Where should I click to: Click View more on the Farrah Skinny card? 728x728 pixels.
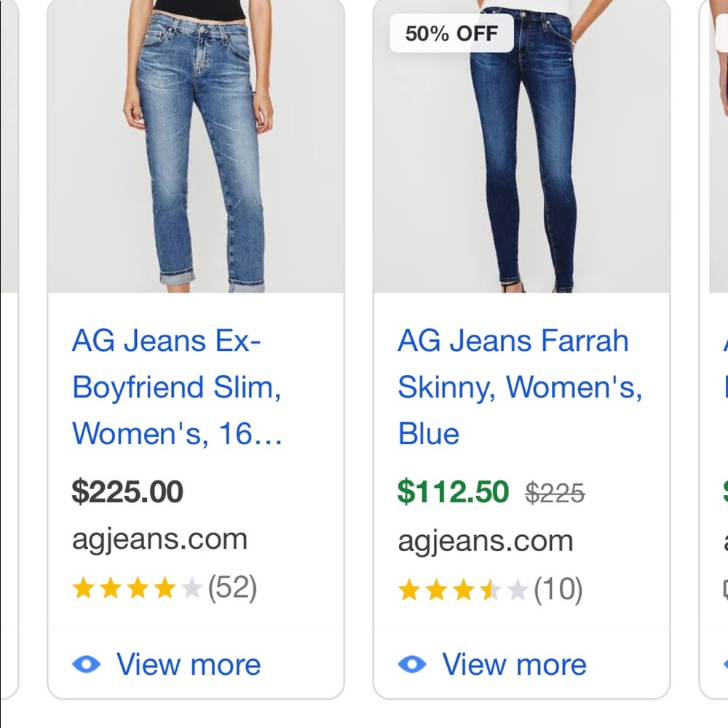513,664
